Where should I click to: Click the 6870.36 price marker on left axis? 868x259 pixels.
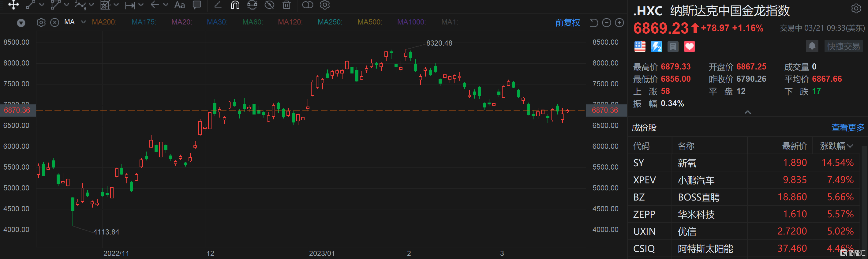coord(18,110)
